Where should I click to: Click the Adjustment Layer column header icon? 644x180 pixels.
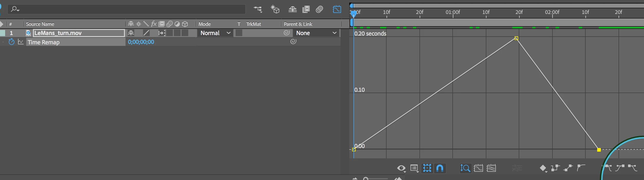coord(177,24)
